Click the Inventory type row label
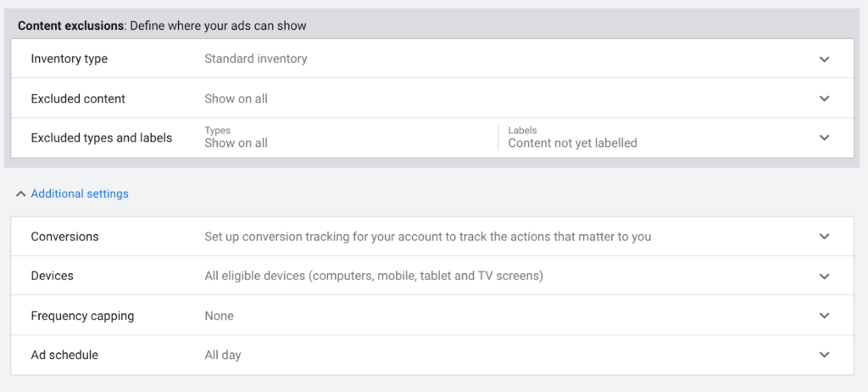The height and width of the screenshot is (392, 868). pyautogui.click(x=70, y=59)
